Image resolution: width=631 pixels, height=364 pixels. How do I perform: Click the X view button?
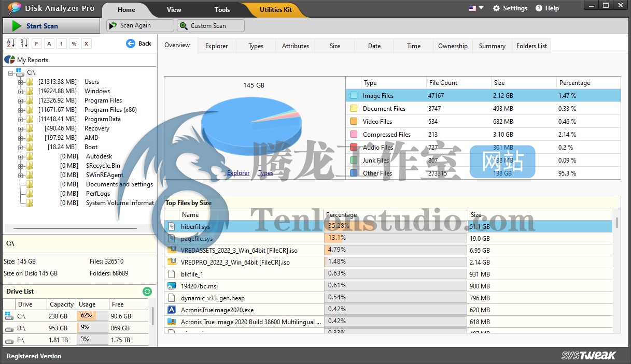(x=86, y=43)
